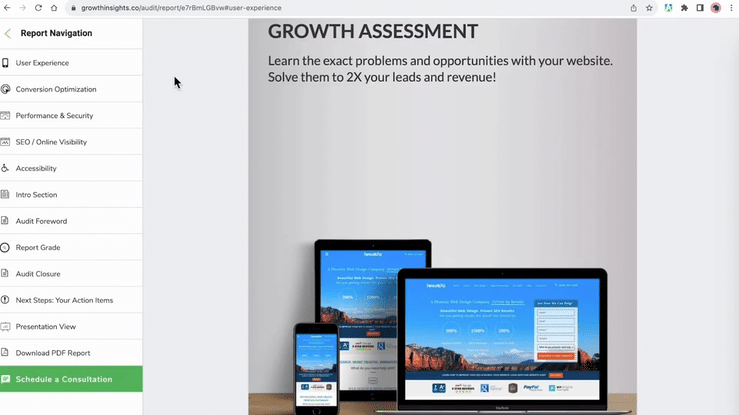Reload the page using browser refresh

[x=38, y=8]
